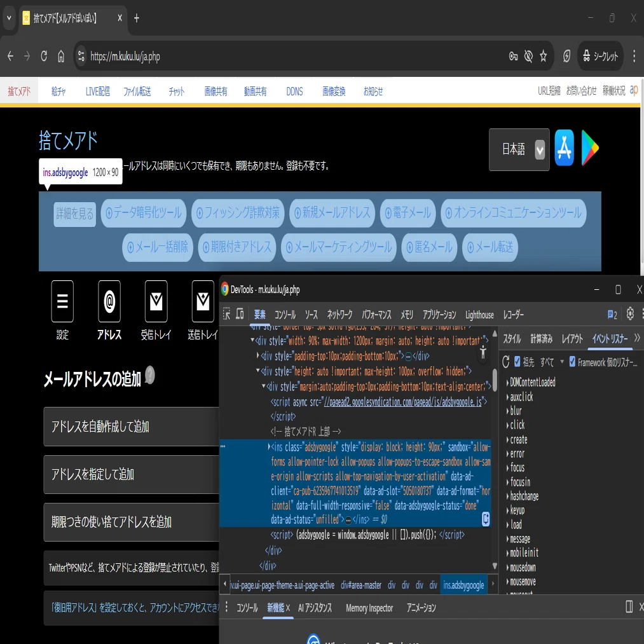Image resolution: width=644 pixels, height=644 pixels.
Task: Expand the hashchange listener group
Action: 508,497
